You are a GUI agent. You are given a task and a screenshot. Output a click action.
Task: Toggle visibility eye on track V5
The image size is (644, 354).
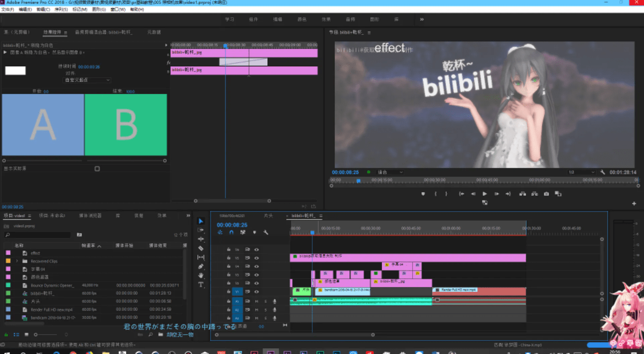(x=256, y=258)
